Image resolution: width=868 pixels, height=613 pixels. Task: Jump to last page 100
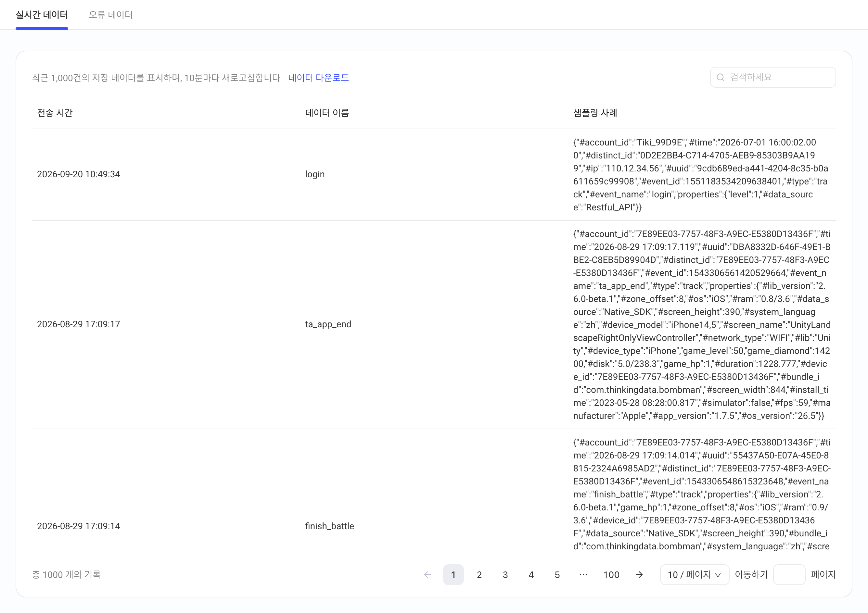pos(611,574)
